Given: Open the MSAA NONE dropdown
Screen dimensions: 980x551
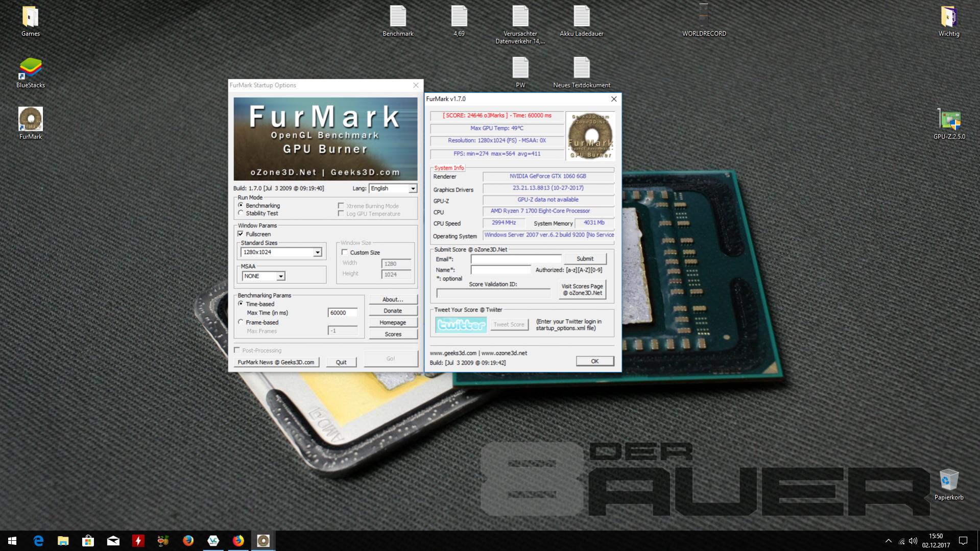Looking at the screenshot, I should [x=263, y=276].
